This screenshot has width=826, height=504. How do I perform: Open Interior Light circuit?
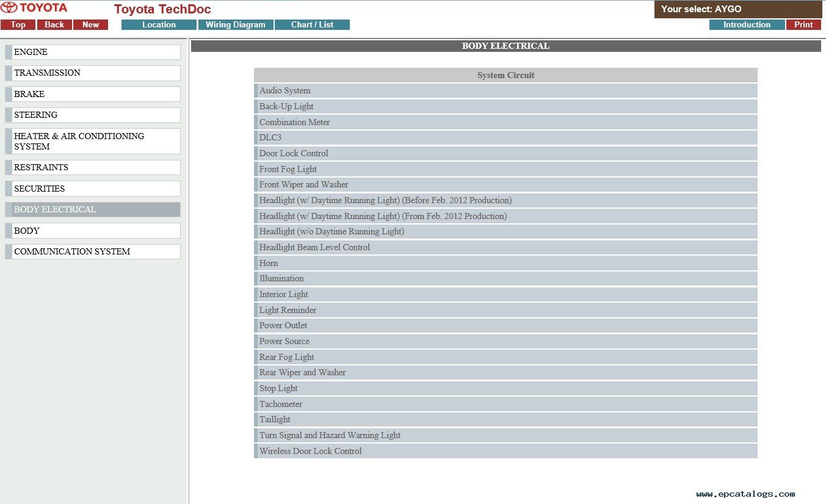[x=505, y=294]
